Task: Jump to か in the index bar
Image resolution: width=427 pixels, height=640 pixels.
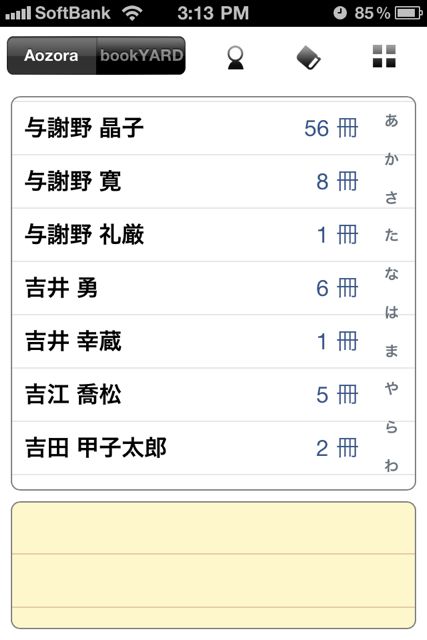Action: click(x=391, y=159)
